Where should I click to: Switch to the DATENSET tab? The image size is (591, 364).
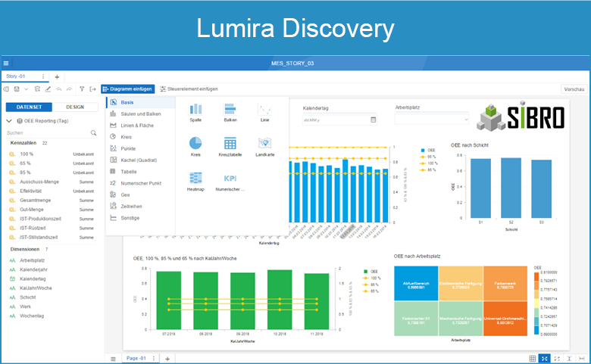pos(29,107)
